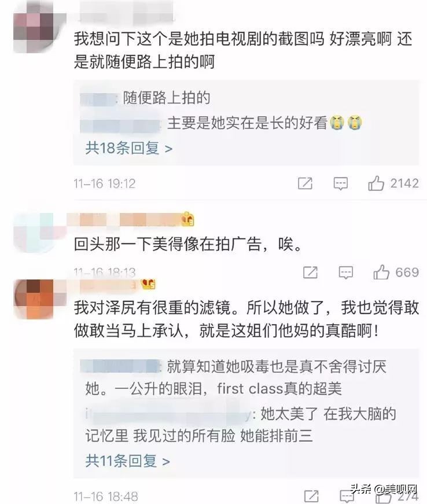Like the comment with 2142 likes

click(376, 183)
